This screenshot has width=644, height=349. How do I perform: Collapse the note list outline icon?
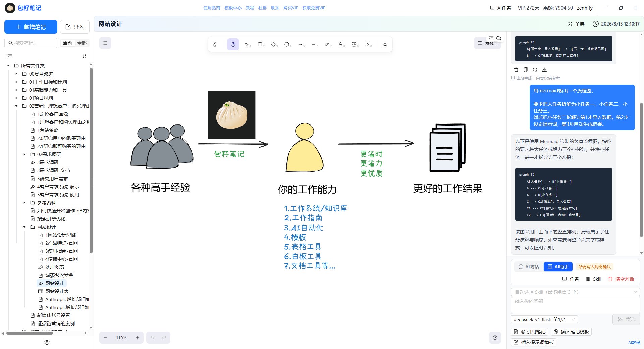[x=10, y=56]
